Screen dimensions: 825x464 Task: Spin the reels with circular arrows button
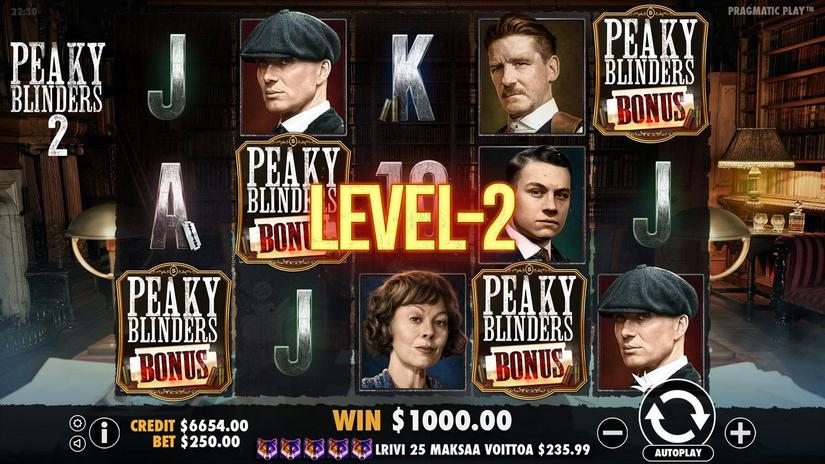(677, 416)
